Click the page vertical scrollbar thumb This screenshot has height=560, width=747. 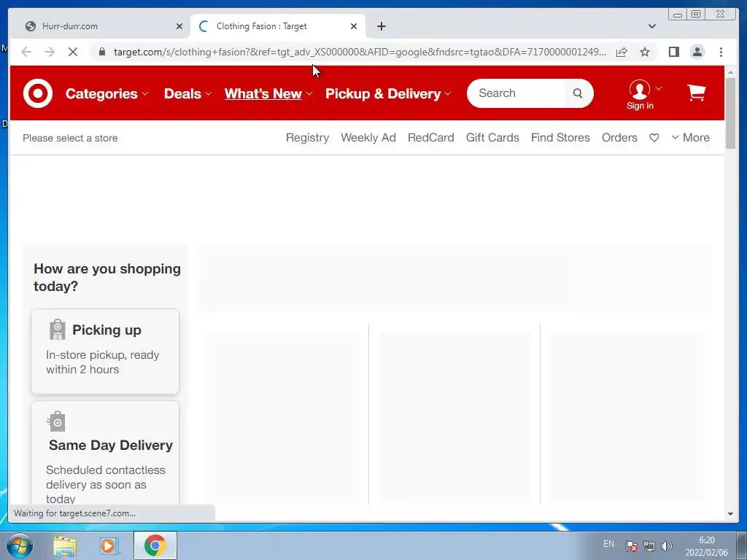coord(730,113)
